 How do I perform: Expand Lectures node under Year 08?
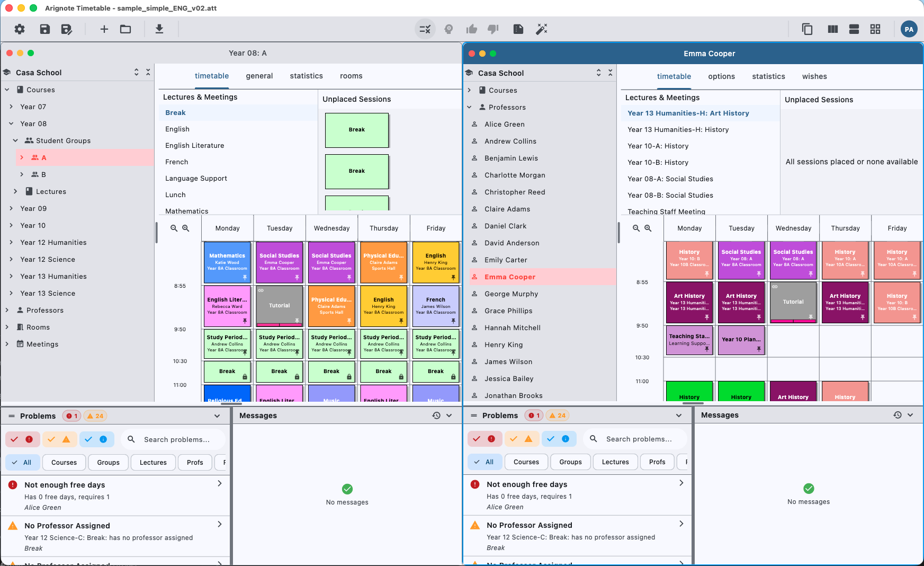coord(15,191)
